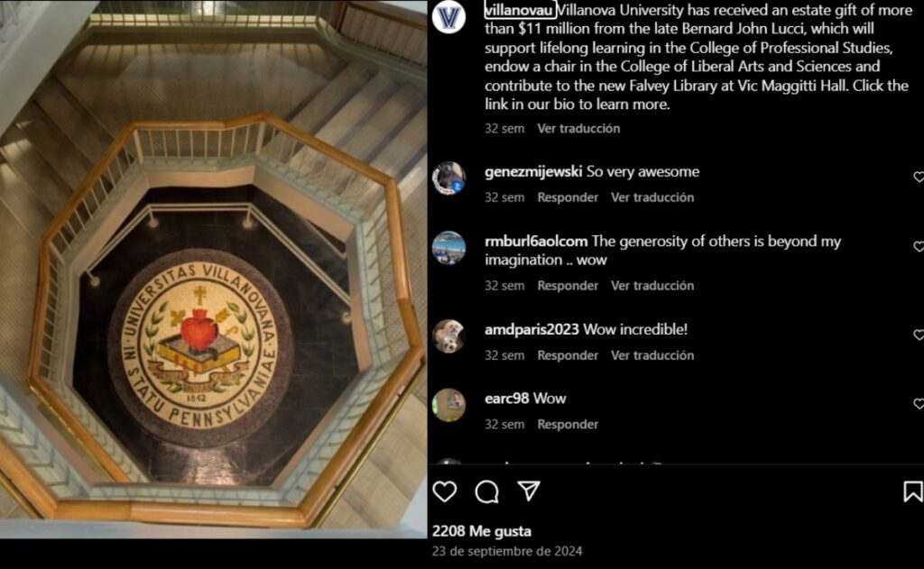The height and width of the screenshot is (569, 924).
Task: Open comments with the speech bubble icon
Action: click(x=486, y=491)
